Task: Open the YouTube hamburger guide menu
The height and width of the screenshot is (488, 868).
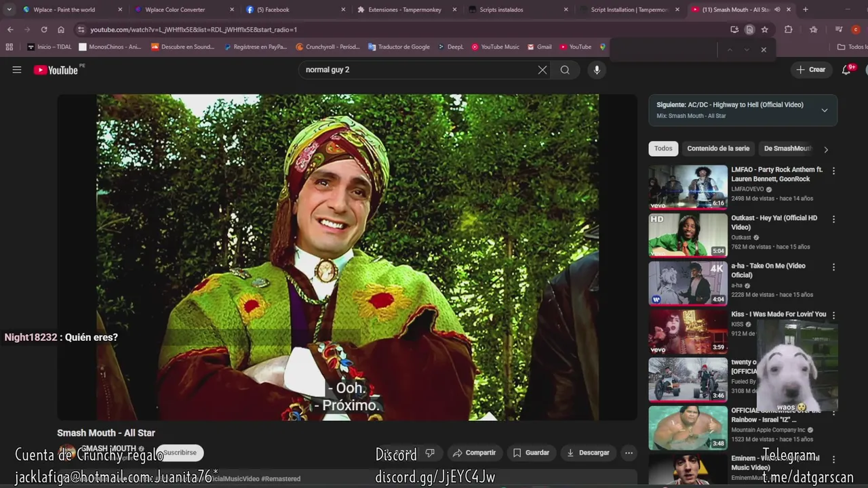Action: (x=17, y=70)
